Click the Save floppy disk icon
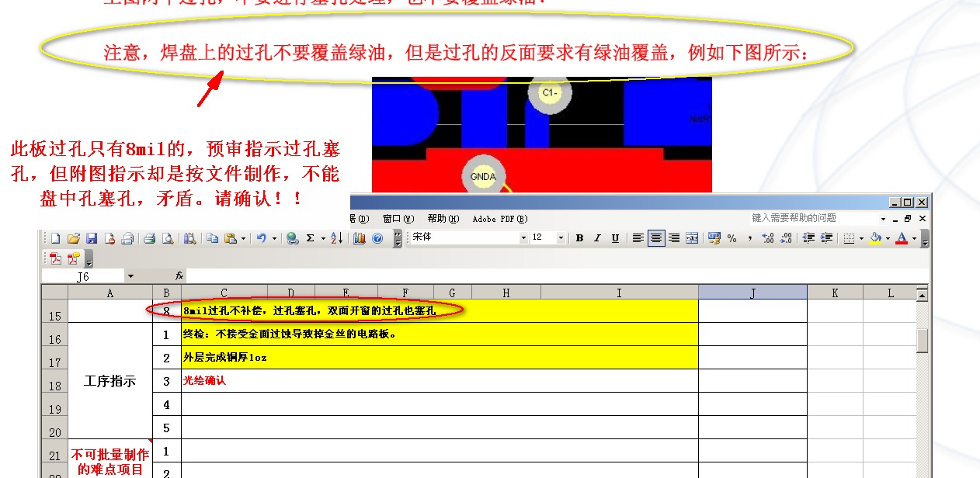Screen dimensions: 980x478 tap(92, 238)
